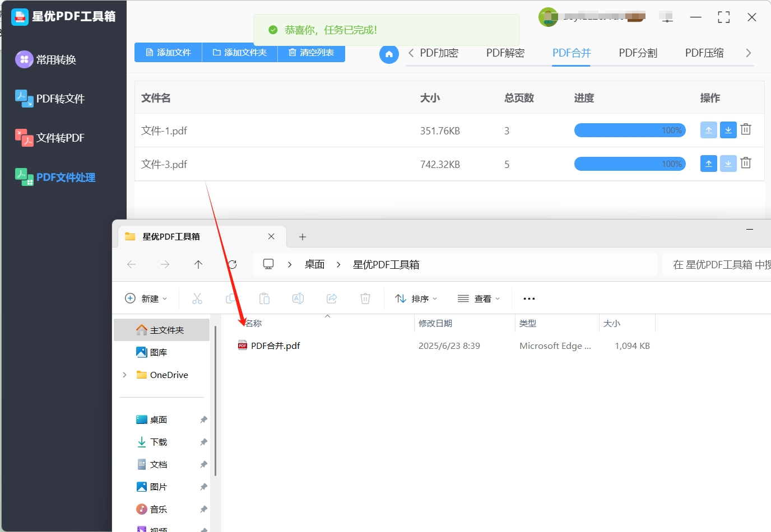771x532 pixels.
Task: Click the Paste icon in Explorer
Action: [264, 298]
